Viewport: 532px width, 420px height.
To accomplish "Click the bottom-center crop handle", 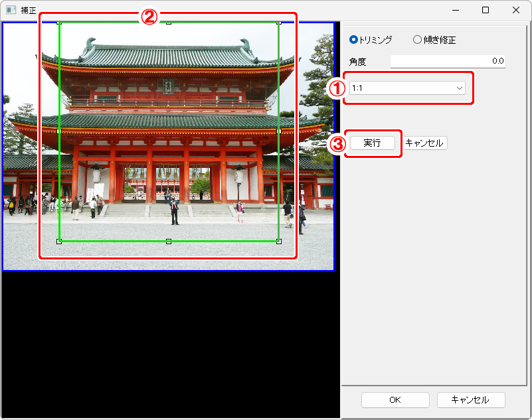I will coord(169,242).
